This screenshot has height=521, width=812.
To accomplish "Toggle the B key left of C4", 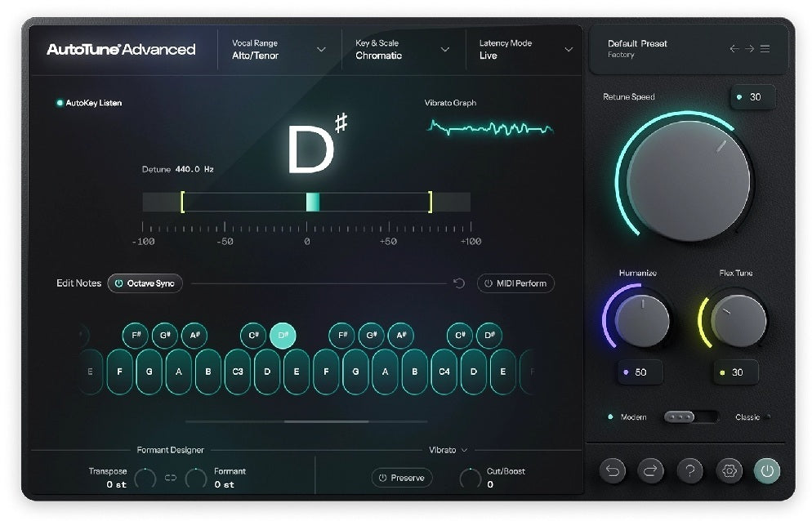I will [415, 372].
